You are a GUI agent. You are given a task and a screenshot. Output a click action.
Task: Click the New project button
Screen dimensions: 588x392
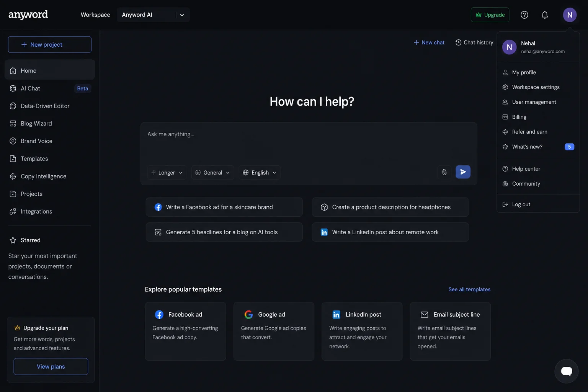pyautogui.click(x=50, y=45)
